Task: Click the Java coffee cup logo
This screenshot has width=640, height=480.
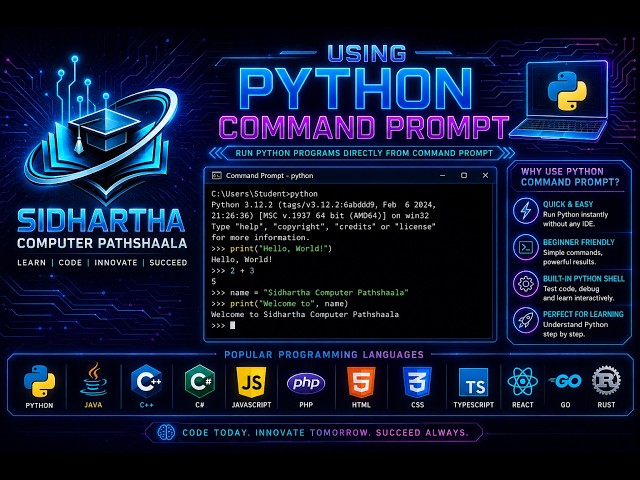Action: 93,379
